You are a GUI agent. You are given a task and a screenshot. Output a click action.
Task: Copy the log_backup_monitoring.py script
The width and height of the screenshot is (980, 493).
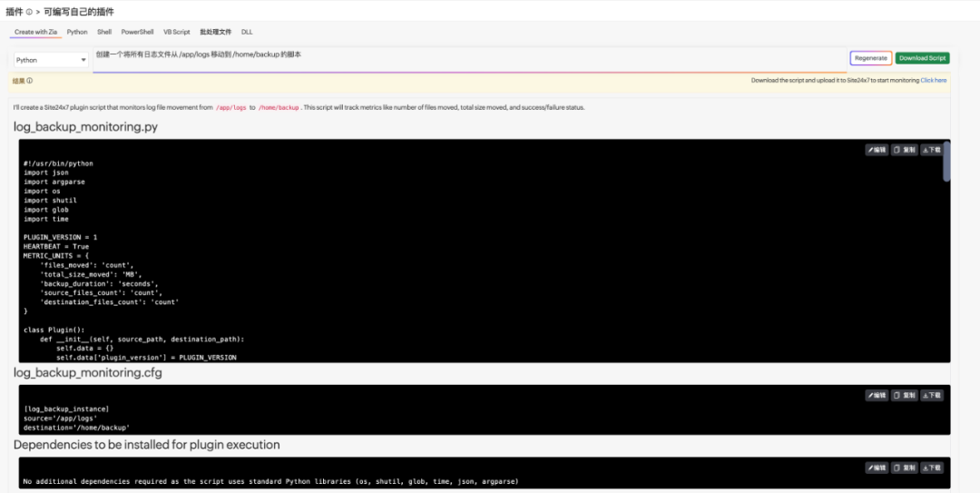pyautogui.click(x=904, y=150)
